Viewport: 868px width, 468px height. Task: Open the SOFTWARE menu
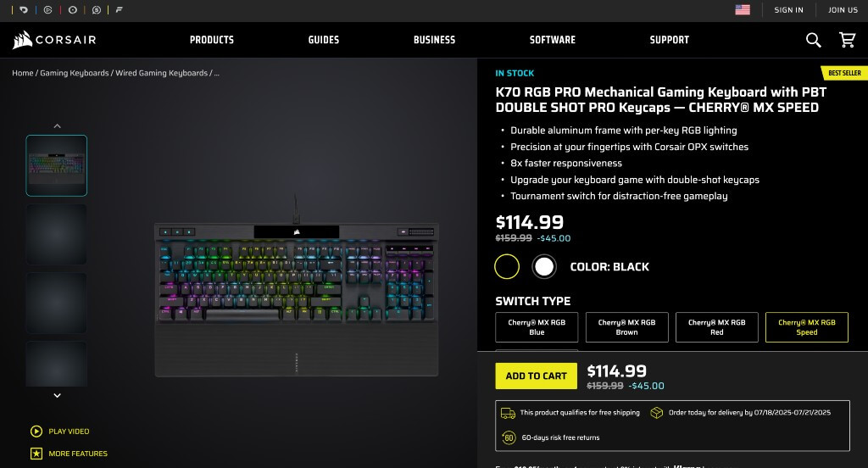tap(553, 40)
